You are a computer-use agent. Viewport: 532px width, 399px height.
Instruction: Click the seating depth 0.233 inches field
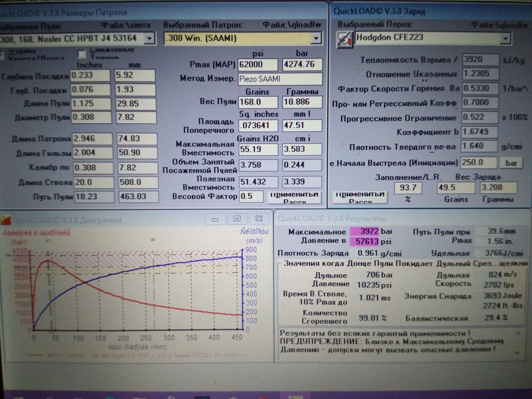tap(91, 76)
